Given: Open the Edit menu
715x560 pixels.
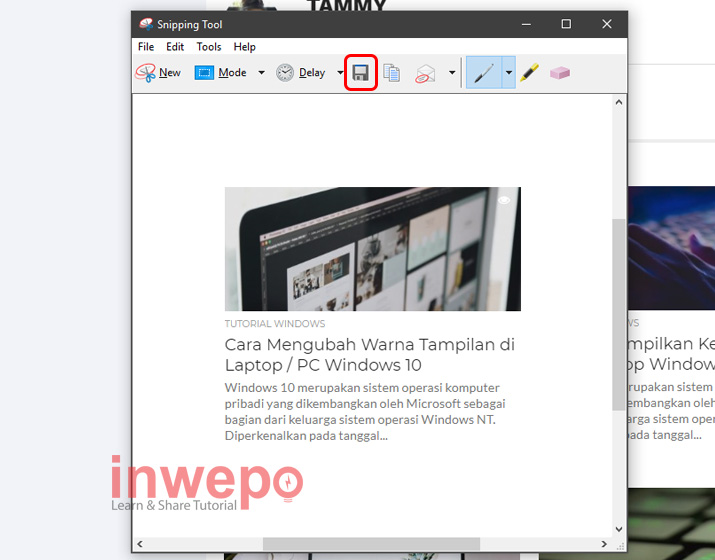Looking at the screenshot, I should pyautogui.click(x=175, y=47).
